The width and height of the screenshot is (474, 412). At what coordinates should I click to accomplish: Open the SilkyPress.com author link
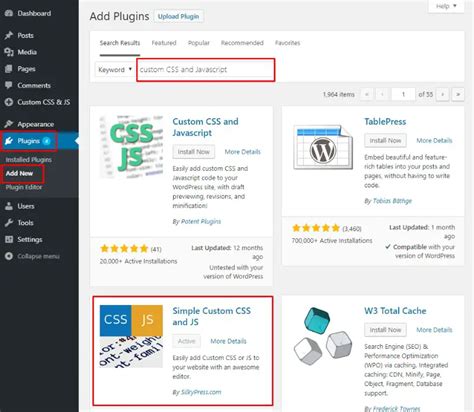click(x=201, y=392)
